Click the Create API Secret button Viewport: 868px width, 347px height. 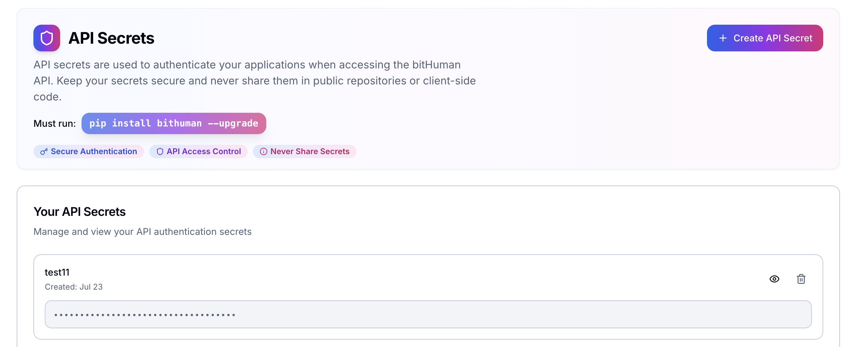(x=765, y=38)
